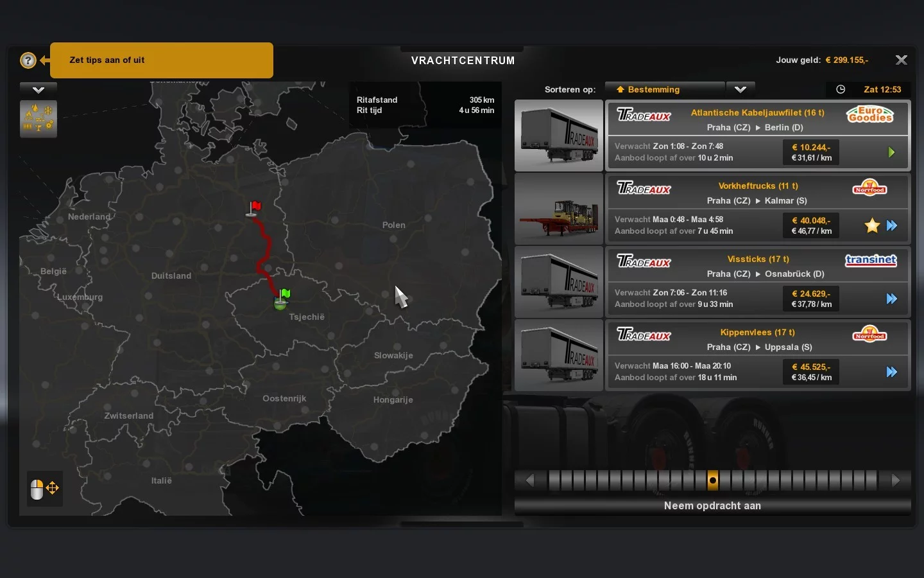Click the Norrfood logo in the Kippenvlees job

click(869, 334)
